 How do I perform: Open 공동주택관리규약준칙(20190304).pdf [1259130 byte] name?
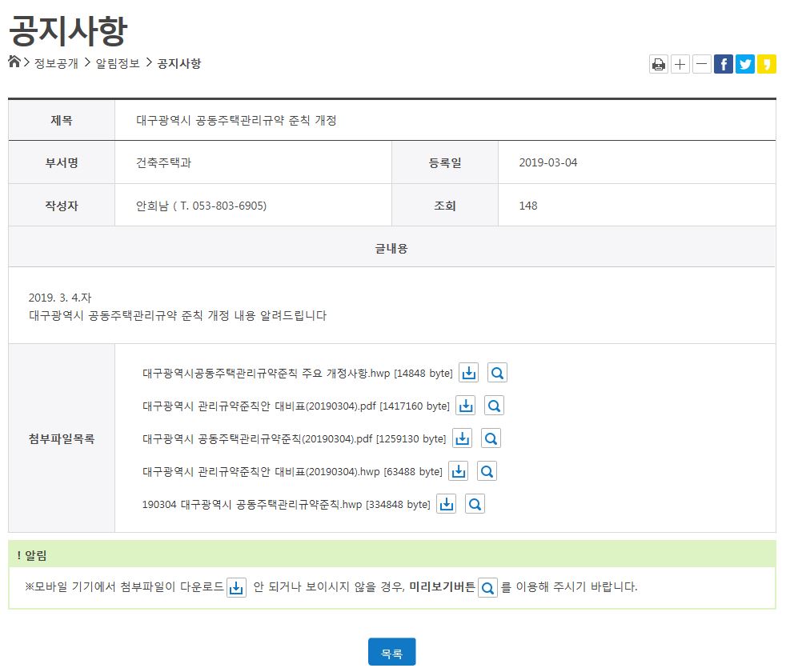[x=295, y=439]
